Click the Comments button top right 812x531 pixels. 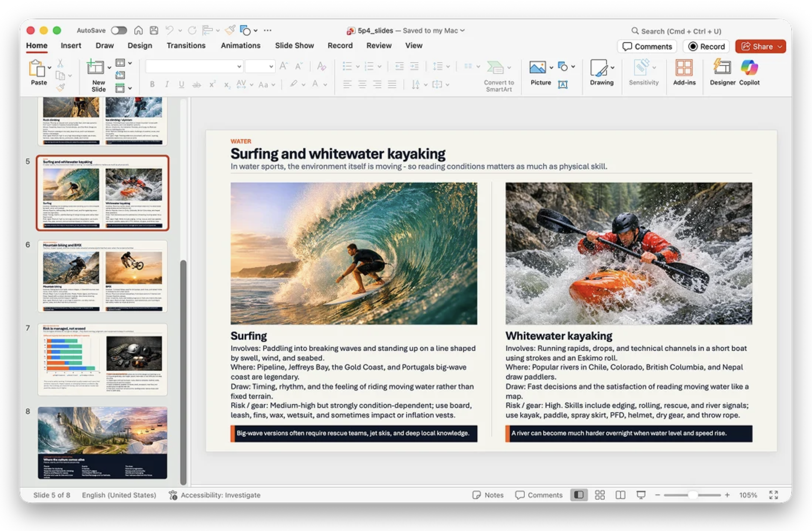click(647, 47)
